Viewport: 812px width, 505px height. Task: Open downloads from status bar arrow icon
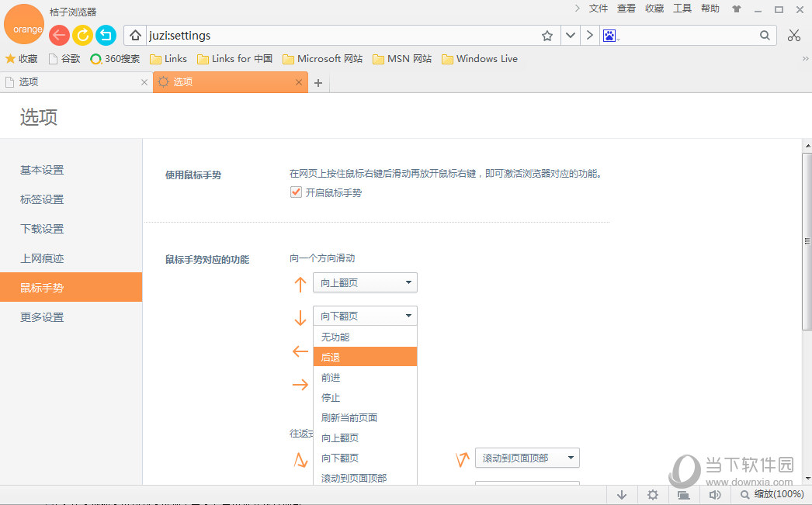click(622, 495)
